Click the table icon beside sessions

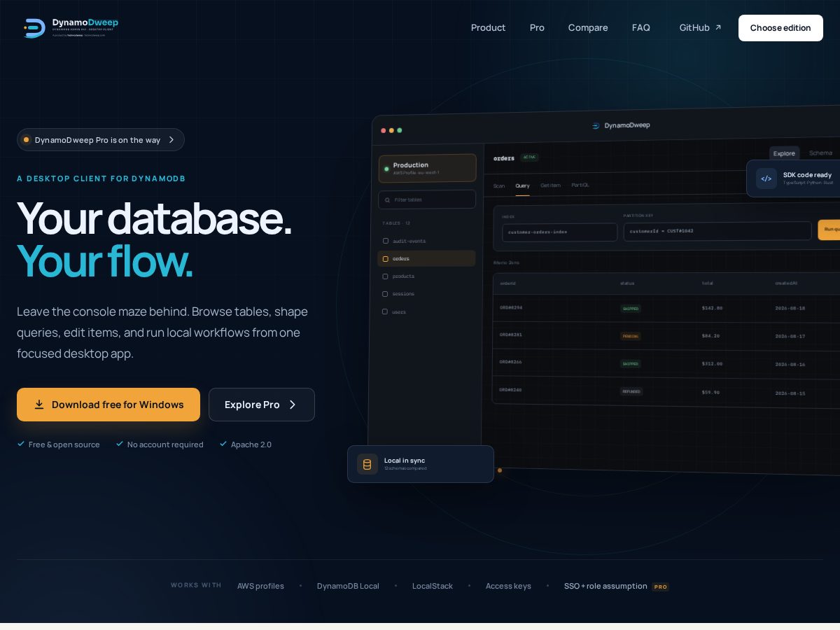coord(385,294)
